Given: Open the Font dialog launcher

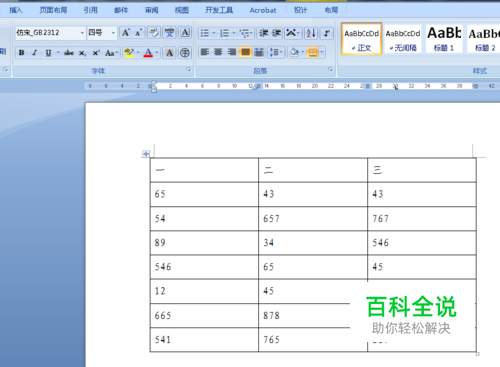Looking at the screenshot, I should click(x=189, y=69).
